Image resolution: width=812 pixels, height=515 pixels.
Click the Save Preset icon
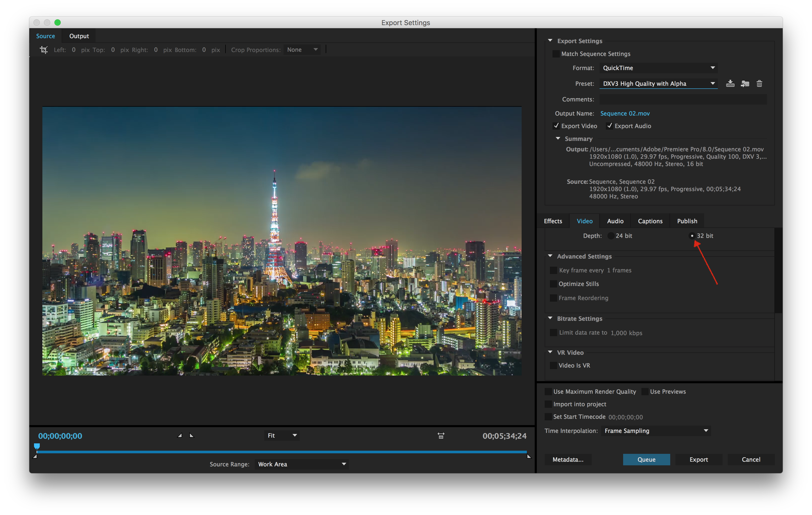pyautogui.click(x=730, y=83)
